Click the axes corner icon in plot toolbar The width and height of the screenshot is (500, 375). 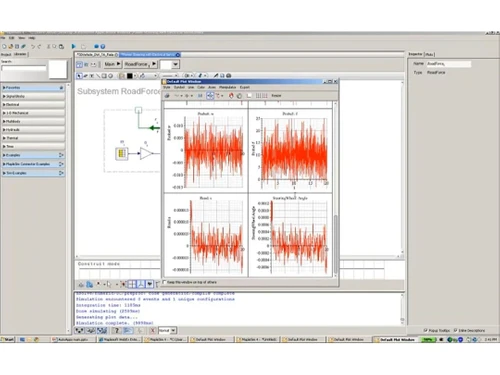tap(249, 96)
